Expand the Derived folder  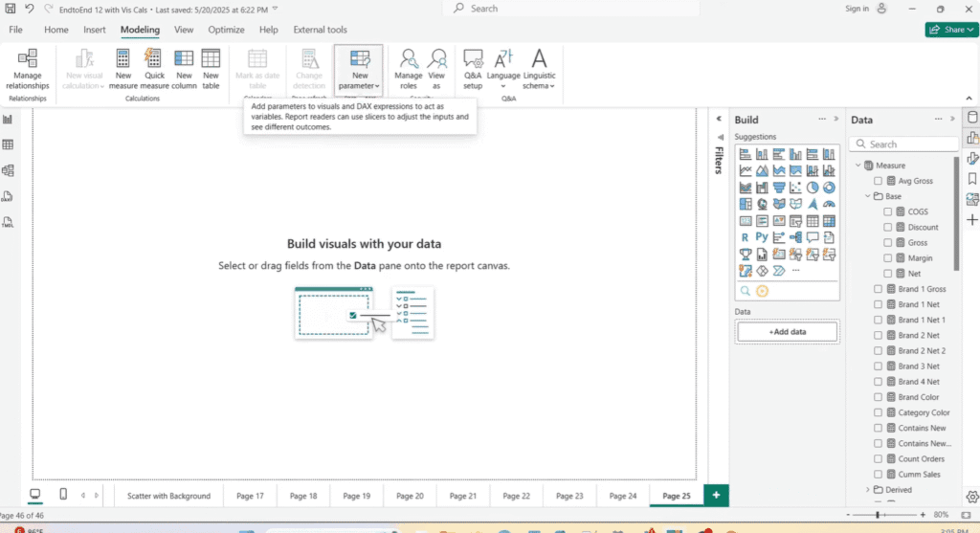867,490
